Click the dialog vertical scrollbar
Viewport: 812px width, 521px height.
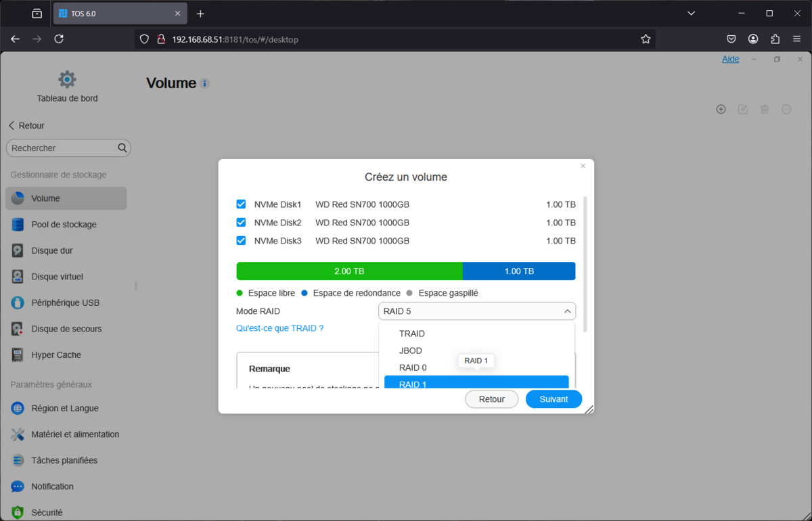[585, 264]
